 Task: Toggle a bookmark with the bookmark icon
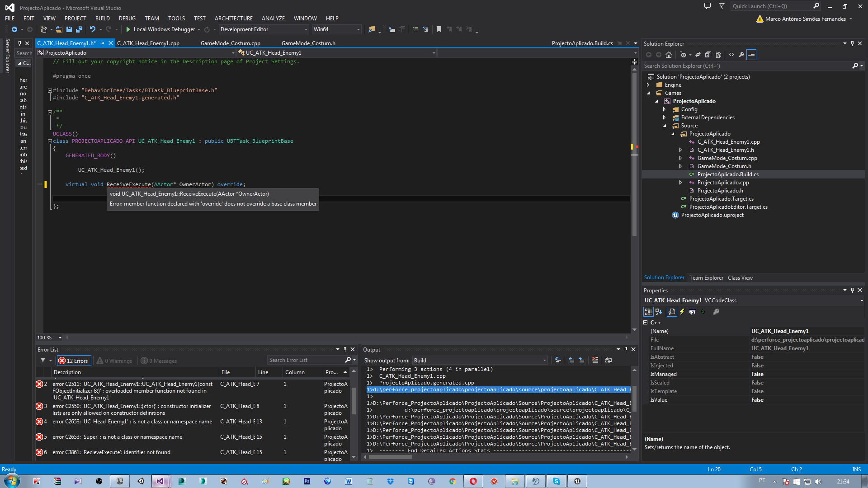click(x=439, y=29)
